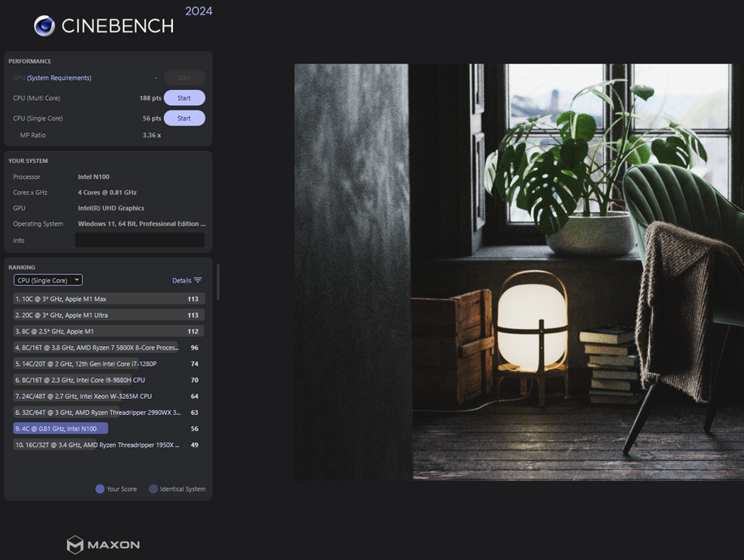Click the CPU (Single Core) performance label
This screenshot has height=560, width=744.
38,118
